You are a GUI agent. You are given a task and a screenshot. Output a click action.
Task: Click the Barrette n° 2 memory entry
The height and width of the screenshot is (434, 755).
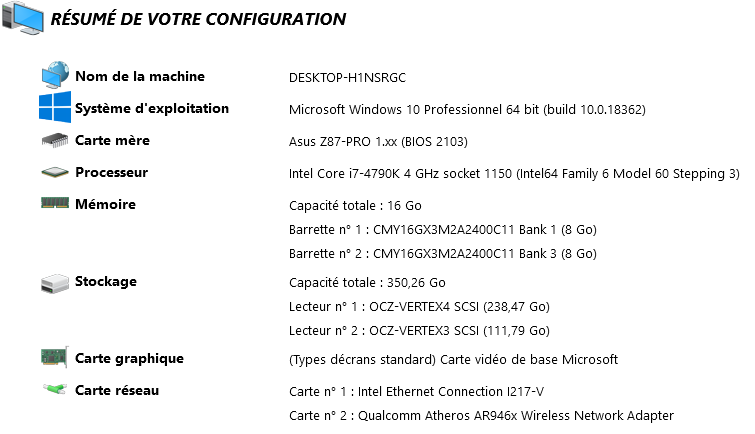pyautogui.click(x=443, y=255)
